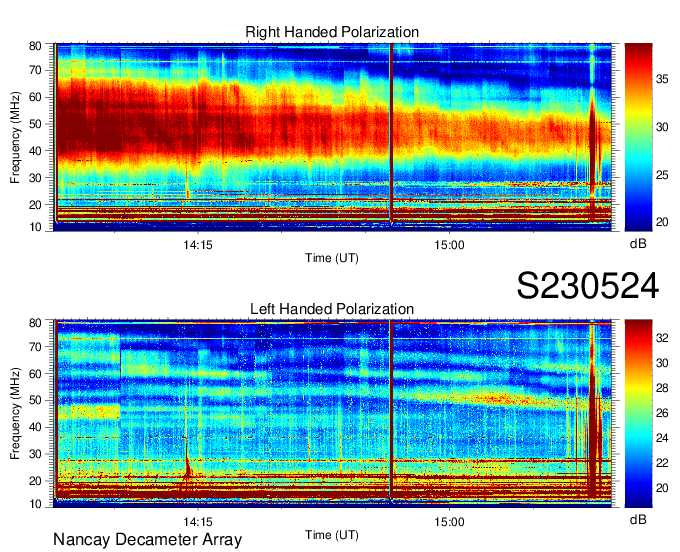680x552 pixels.
Task: Click the 'Frequency (MHz)' axis label on top plot
Action: 15,137
